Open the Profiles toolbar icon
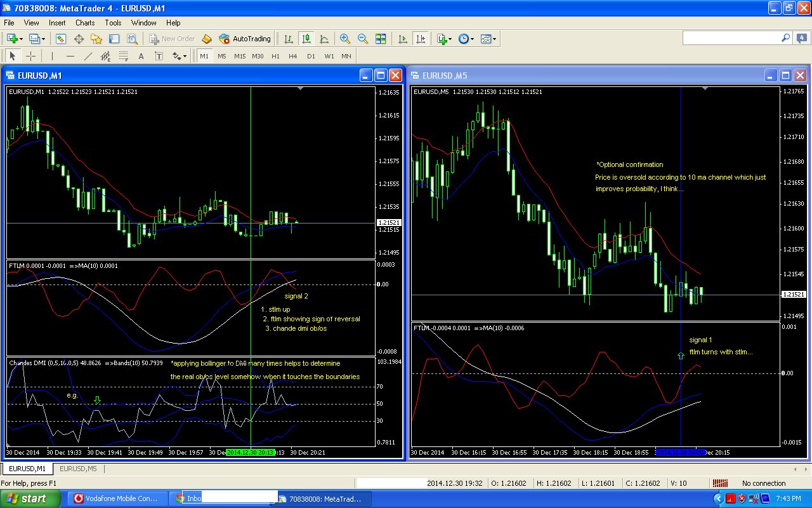812x508 pixels. pyautogui.click(x=33, y=39)
